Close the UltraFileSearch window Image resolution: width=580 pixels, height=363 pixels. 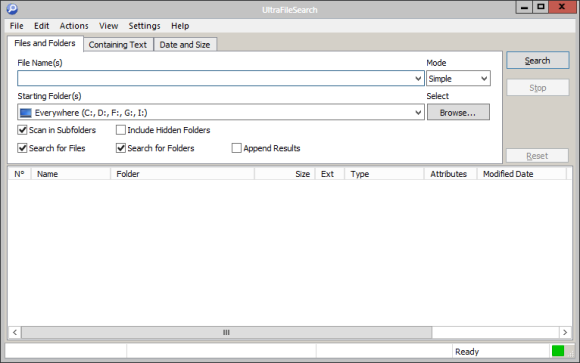[x=562, y=7]
